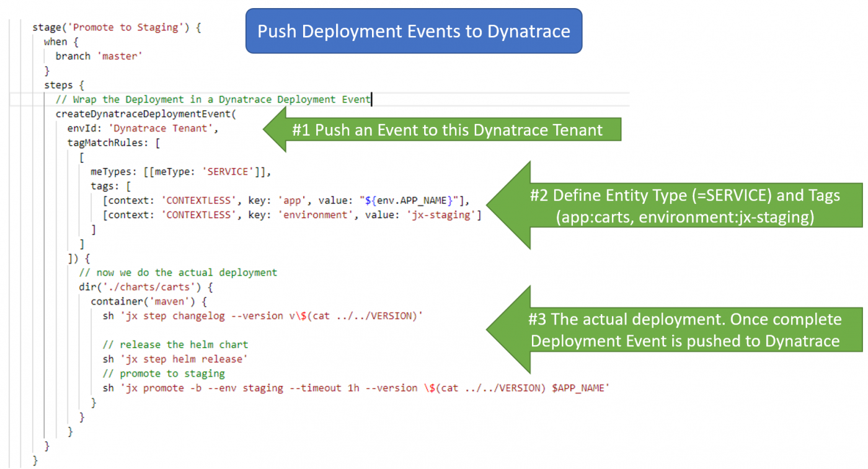
Task: Click the dir('./charts/carts') line
Action: [136, 287]
